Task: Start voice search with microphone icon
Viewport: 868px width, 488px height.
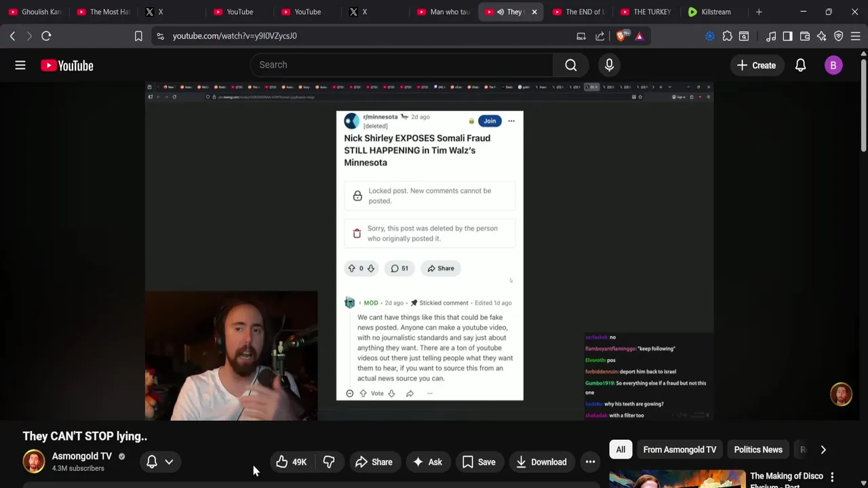Action: point(609,65)
